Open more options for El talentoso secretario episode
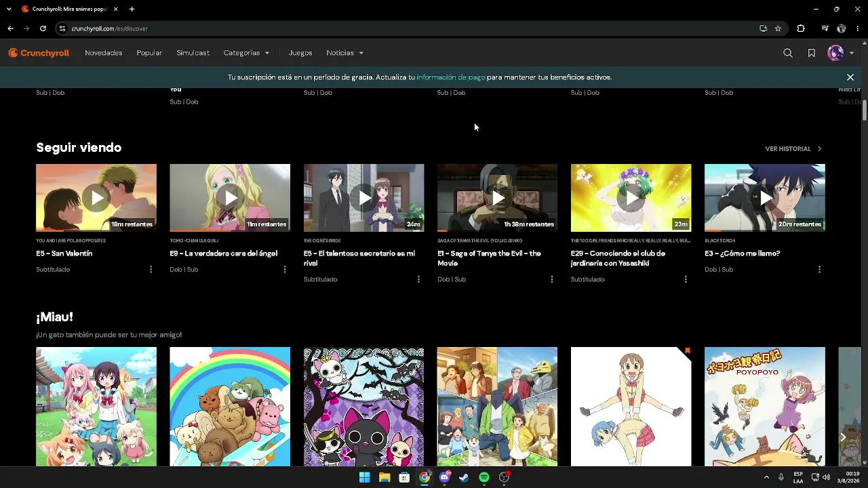Viewport: 868px width, 488px height. [x=418, y=279]
